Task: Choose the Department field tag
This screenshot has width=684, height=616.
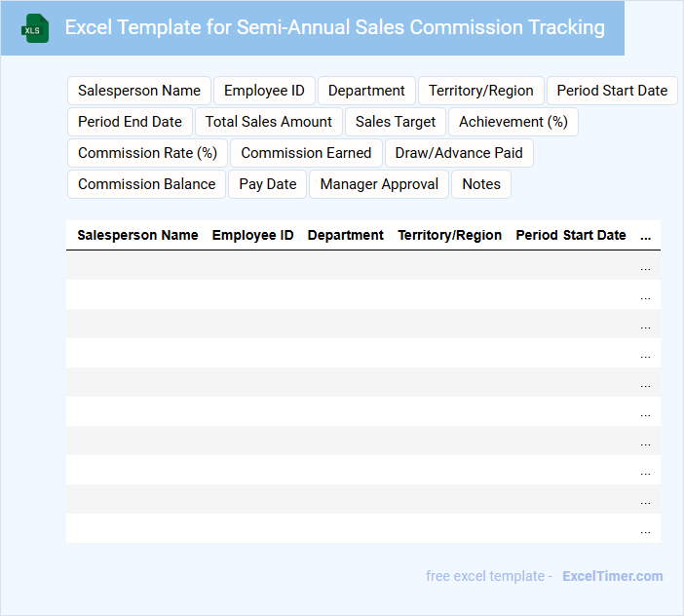Action: pos(366,91)
